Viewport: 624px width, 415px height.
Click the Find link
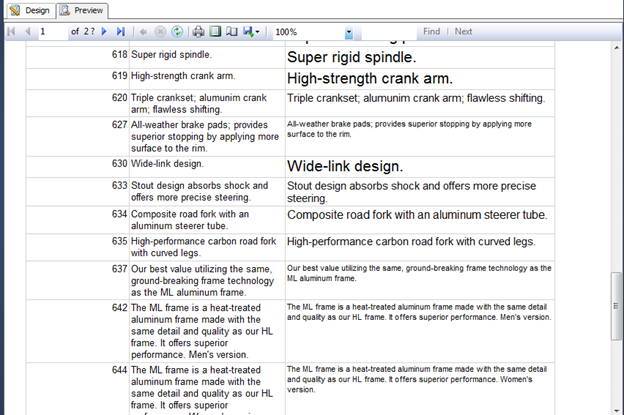(x=431, y=31)
